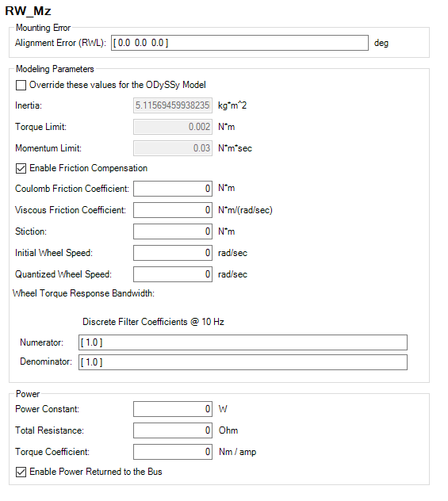Click the Wheel Torque Response Bandwidth label
This screenshot has width=448, height=501.
pyautogui.click(x=83, y=293)
